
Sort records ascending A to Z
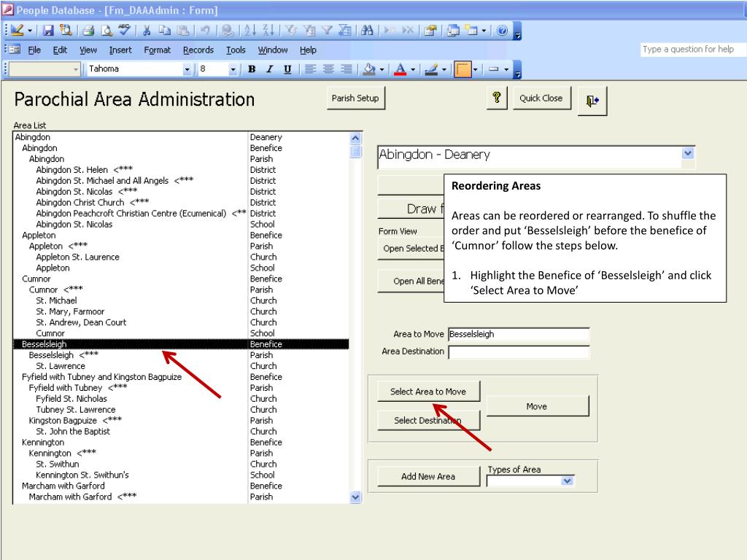click(x=250, y=31)
